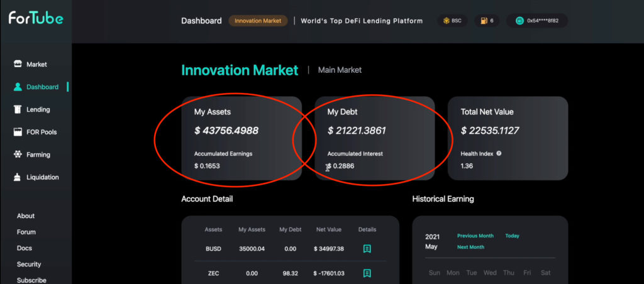Image resolution: width=644 pixels, height=284 pixels.
Task: Click the My Debt value $ 21221.3861
Action: [x=357, y=131]
